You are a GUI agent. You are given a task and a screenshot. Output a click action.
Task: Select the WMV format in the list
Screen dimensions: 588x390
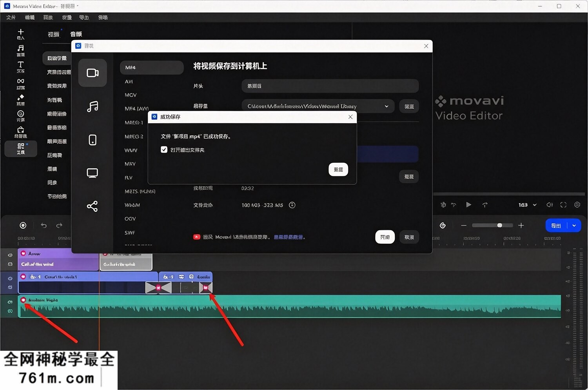pyautogui.click(x=131, y=150)
